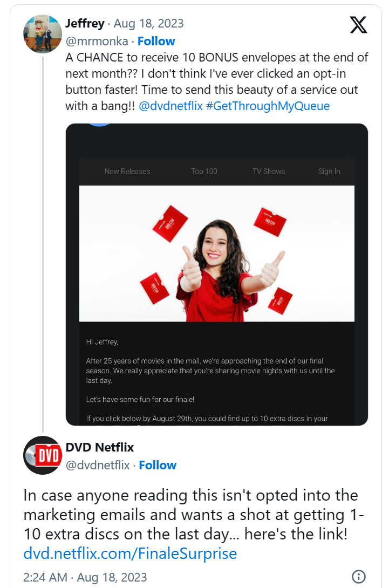Viewport: 389px width, 588px height.
Task: Click Sign In in the email screenshot
Action: point(329,171)
